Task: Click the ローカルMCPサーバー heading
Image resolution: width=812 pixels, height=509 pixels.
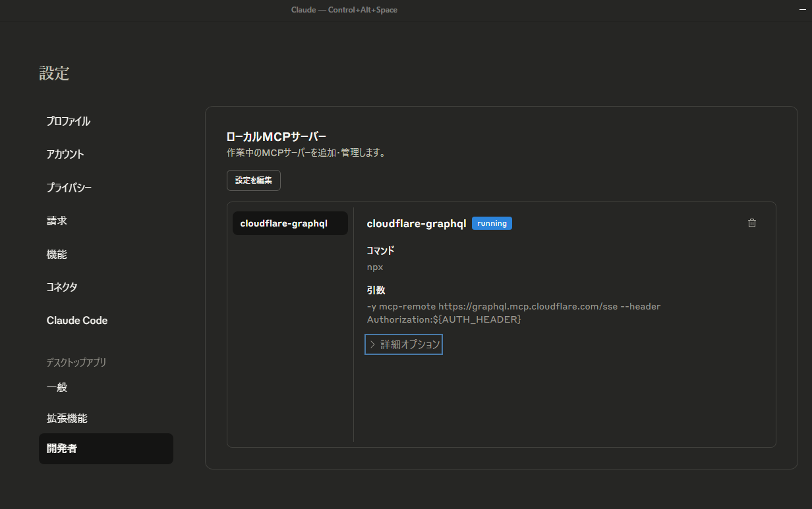Action: (276, 137)
